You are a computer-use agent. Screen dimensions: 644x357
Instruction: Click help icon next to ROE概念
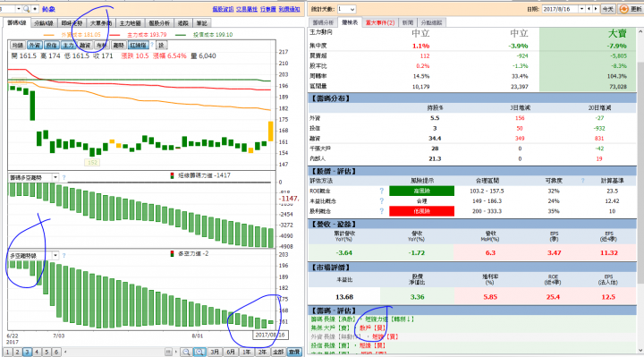coord(382,191)
